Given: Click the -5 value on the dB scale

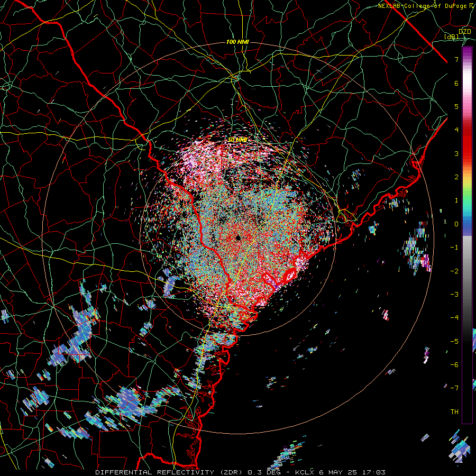Looking at the screenshot, I should 454,342.
